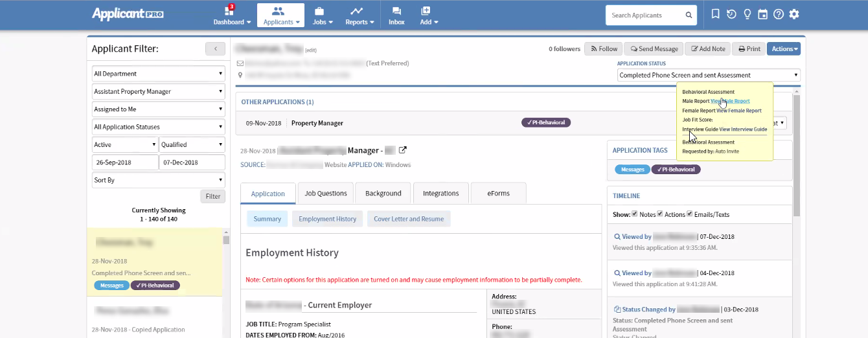868x338 pixels.
Task: Open the help question mark icon
Action: pos(779,14)
